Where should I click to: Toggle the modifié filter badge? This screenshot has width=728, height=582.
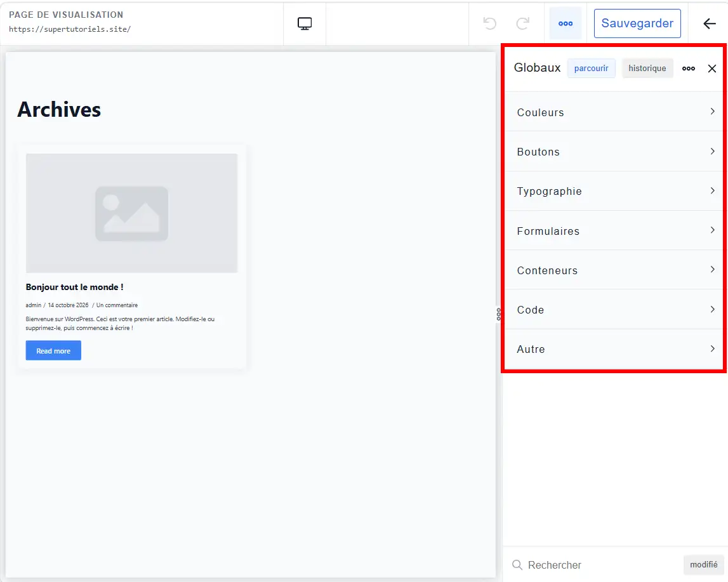click(703, 564)
